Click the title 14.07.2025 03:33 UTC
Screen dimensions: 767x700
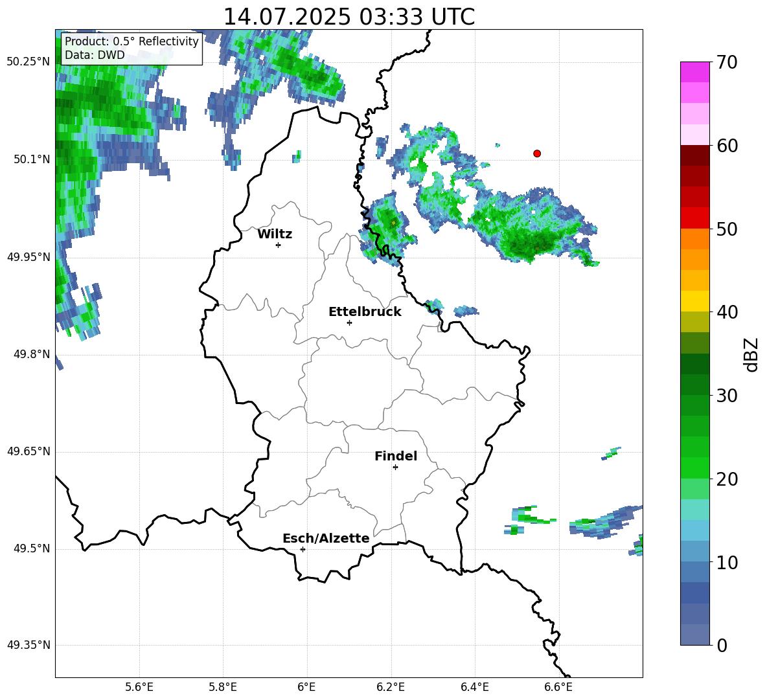349,17
